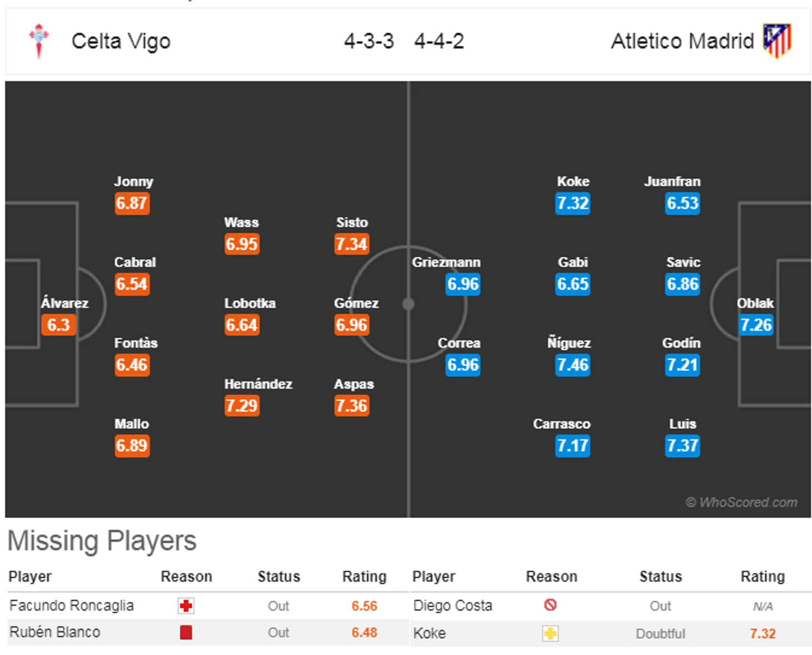
Task: Click the Atletico Madrid club crest
Action: 777,41
